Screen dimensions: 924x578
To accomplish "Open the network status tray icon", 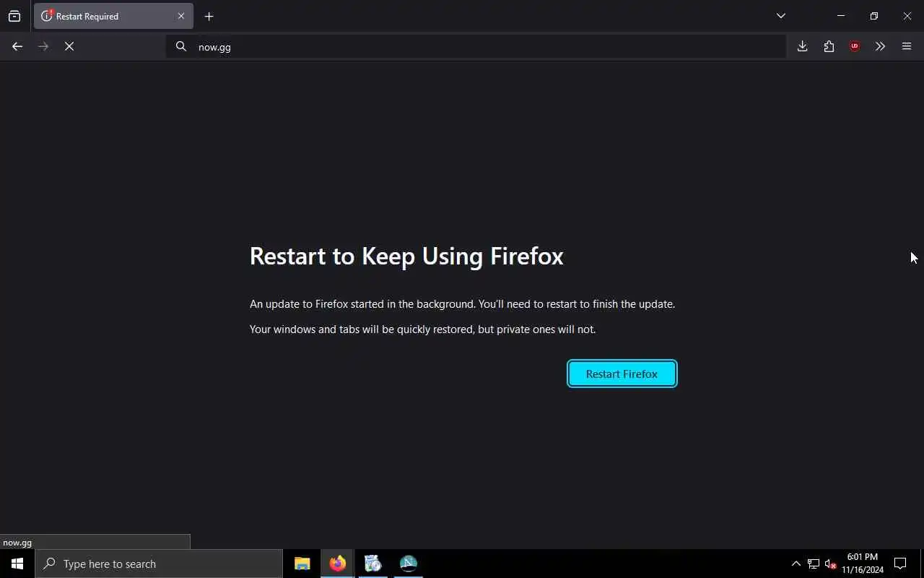I will [813, 564].
